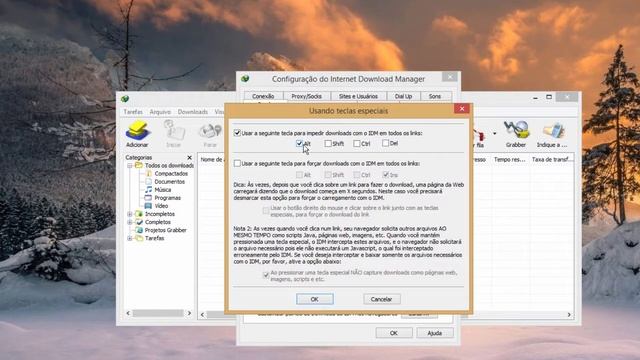This screenshot has height=360, width=640.
Task: Toggle 'impedir downloads' special key checkbox
Action: point(237,133)
